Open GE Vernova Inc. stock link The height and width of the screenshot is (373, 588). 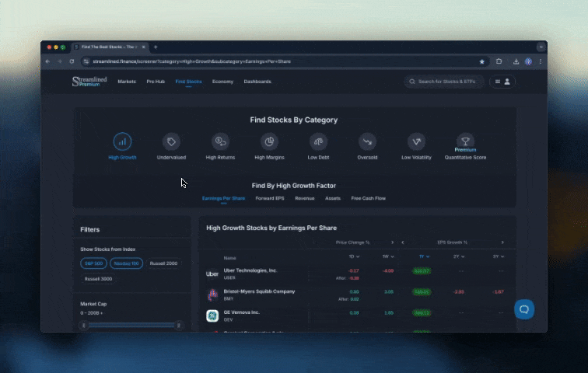(241, 312)
